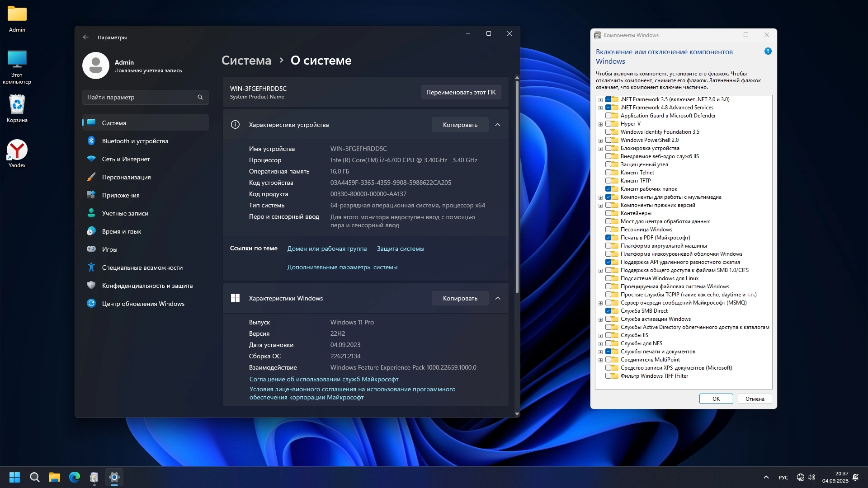This screenshot has width=868, height=488.
Task: Open Microsoft Edge from the taskbar
Action: pos(75,477)
